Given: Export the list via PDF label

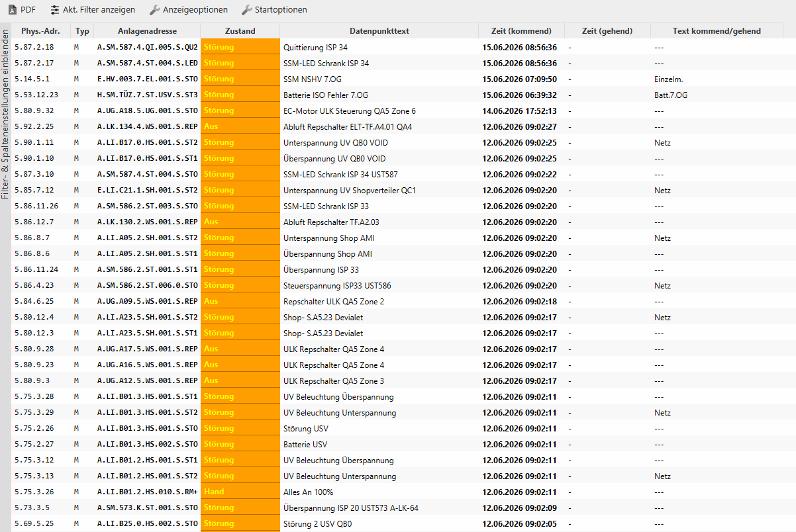Looking at the screenshot, I should [28, 10].
